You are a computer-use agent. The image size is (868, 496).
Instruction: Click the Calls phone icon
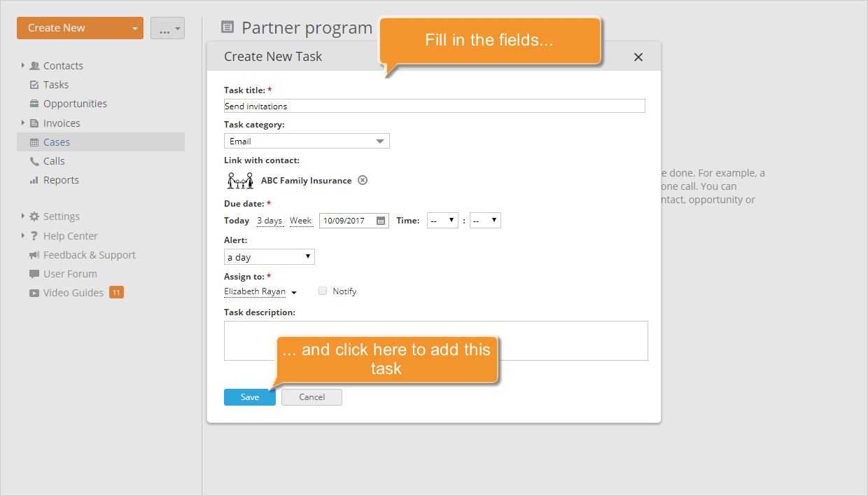point(34,160)
